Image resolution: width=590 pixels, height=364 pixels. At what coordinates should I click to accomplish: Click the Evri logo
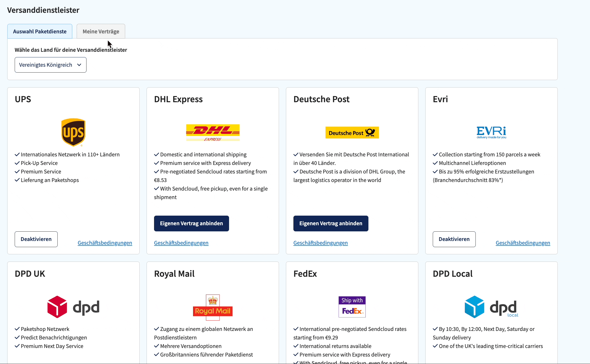point(491,132)
